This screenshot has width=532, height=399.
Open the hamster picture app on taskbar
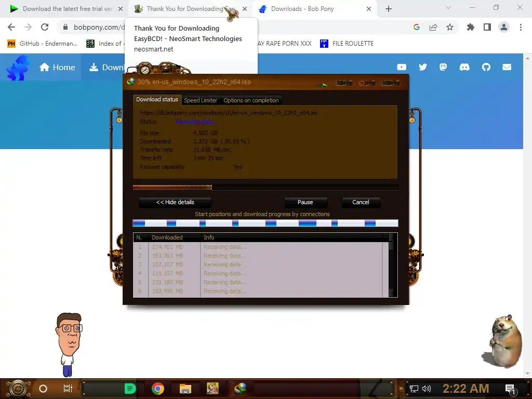coord(212,389)
